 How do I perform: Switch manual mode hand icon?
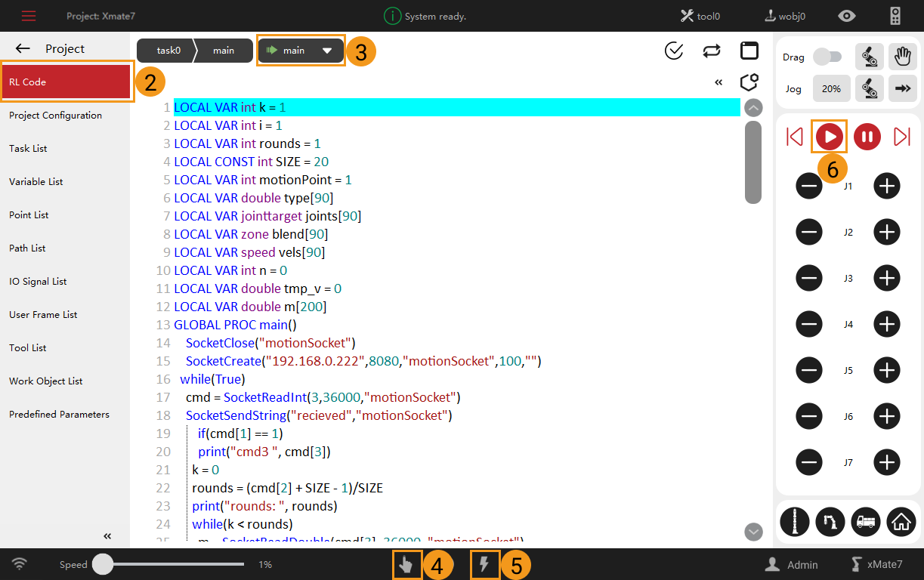click(x=406, y=564)
